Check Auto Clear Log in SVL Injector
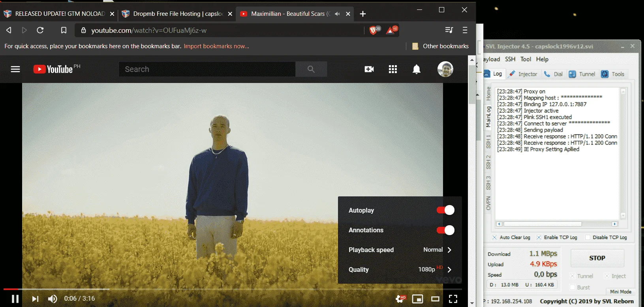The height and width of the screenshot is (307, 644). point(494,237)
